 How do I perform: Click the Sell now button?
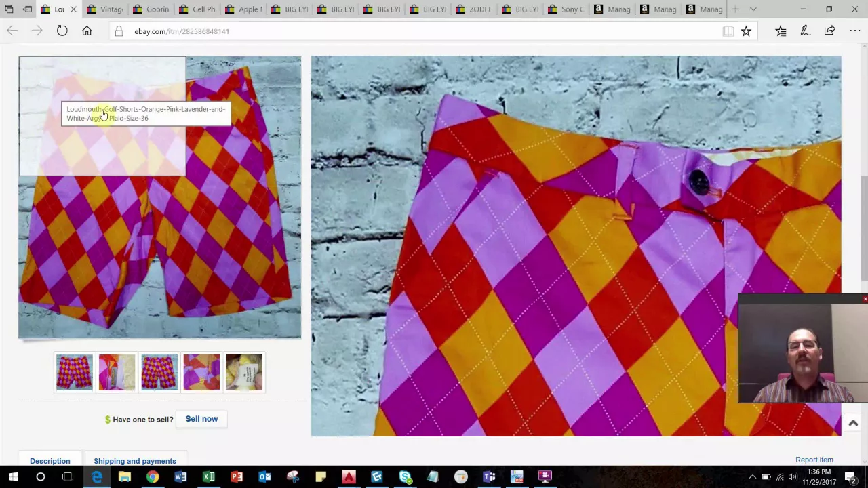click(201, 419)
